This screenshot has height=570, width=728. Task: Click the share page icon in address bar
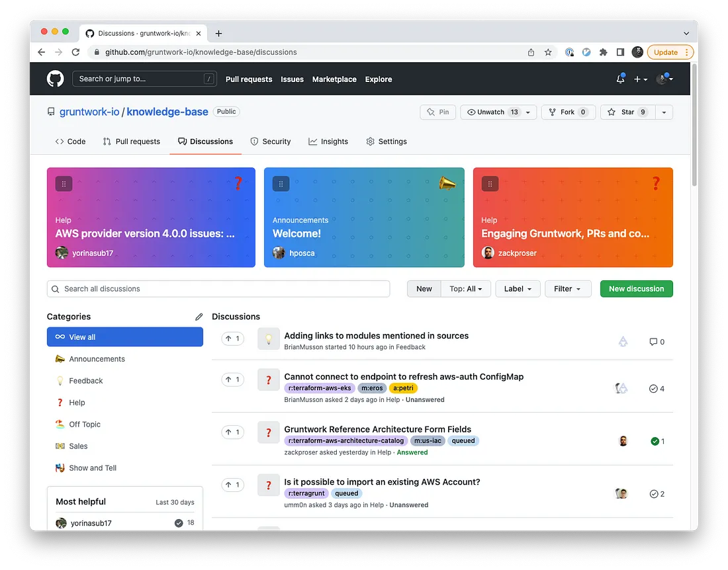point(531,52)
